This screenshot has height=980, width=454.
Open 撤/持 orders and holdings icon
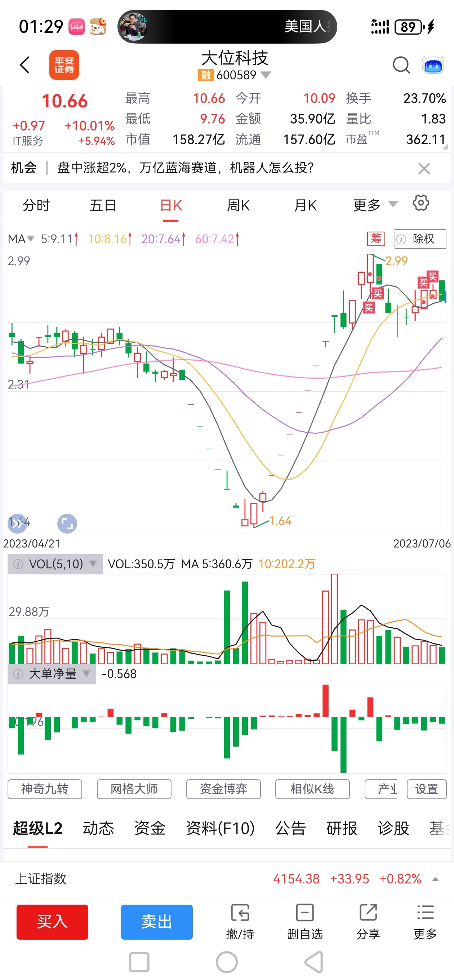point(240,921)
